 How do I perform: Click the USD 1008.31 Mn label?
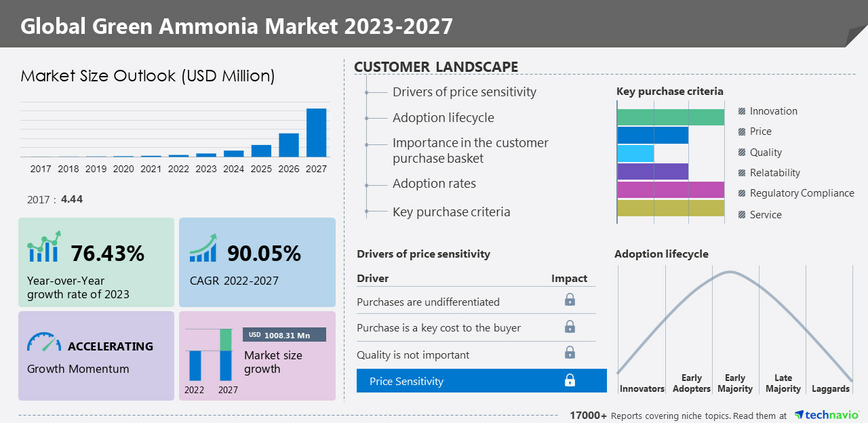pyautogui.click(x=284, y=335)
